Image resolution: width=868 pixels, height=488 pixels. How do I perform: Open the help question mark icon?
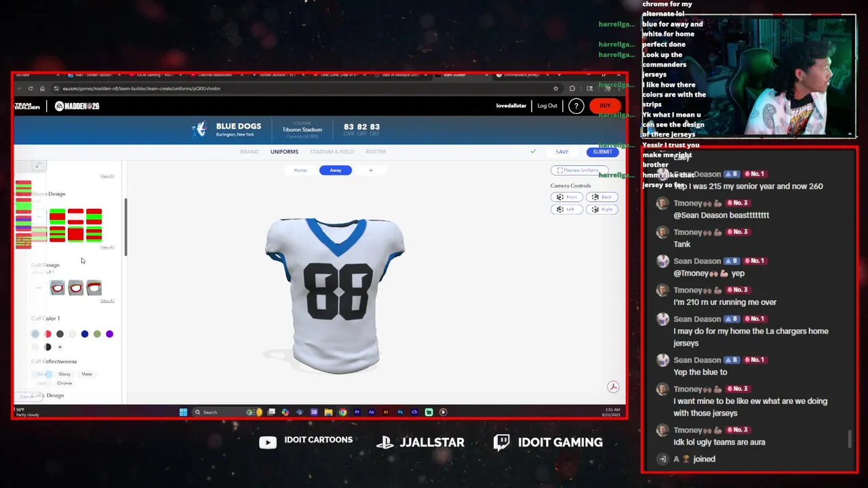point(576,106)
